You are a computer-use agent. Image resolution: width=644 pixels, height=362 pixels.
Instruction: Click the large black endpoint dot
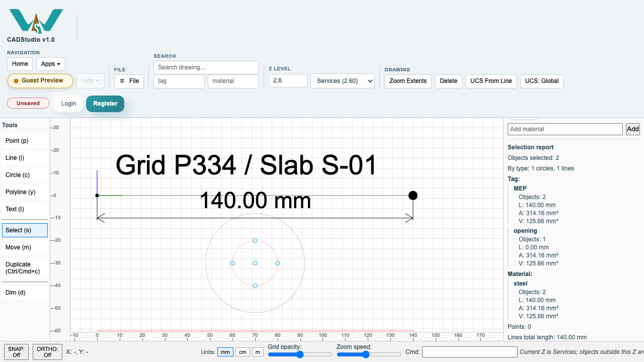point(413,195)
